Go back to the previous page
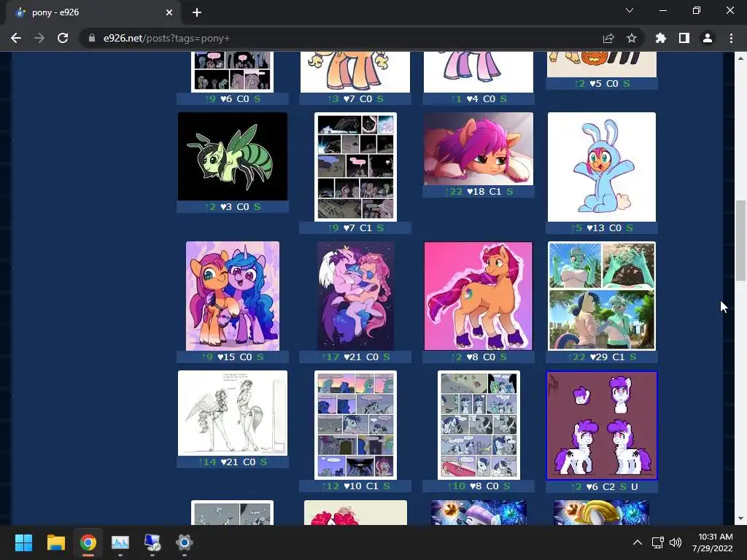Viewport: 747px width, 560px height. tap(16, 38)
